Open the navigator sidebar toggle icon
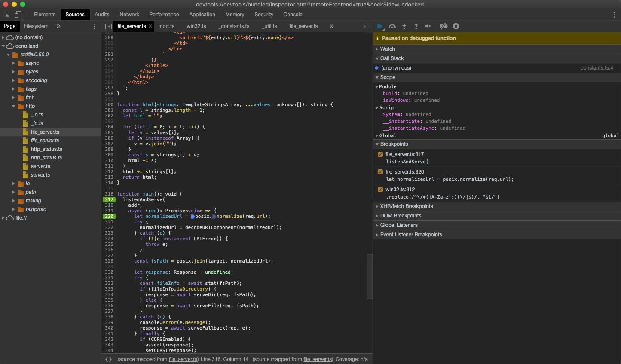Screen dimensions: 621x364 tap(109, 26)
